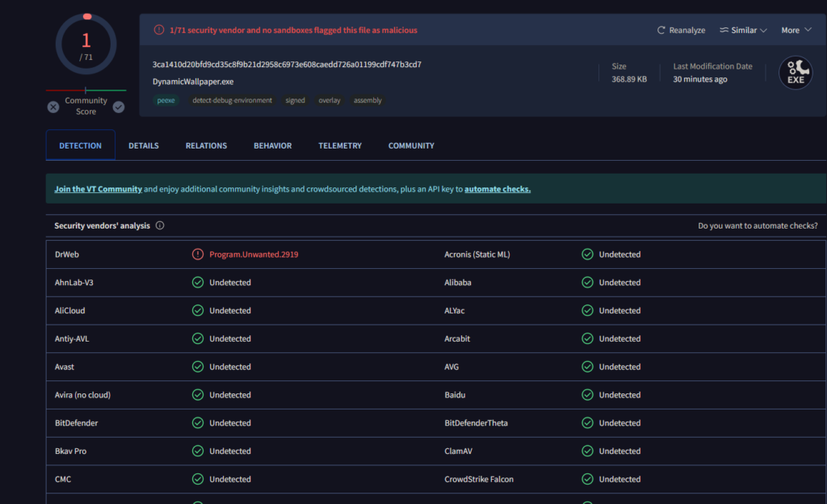This screenshot has width=827, height=504.
Task: Click the Reanalyze refresh icon
Action: [x=661, y=30]
